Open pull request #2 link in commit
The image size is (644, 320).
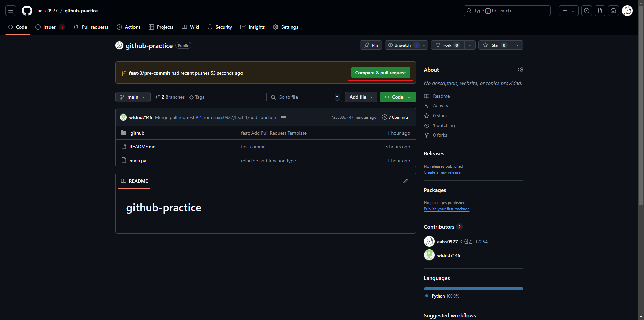coord(198,117)
